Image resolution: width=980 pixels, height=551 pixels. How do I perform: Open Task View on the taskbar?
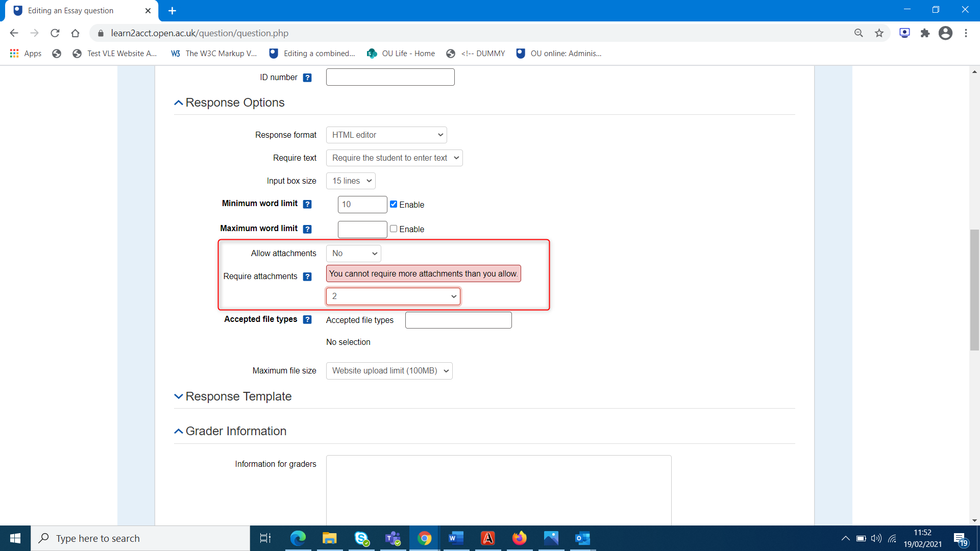[x=265, y=538]
